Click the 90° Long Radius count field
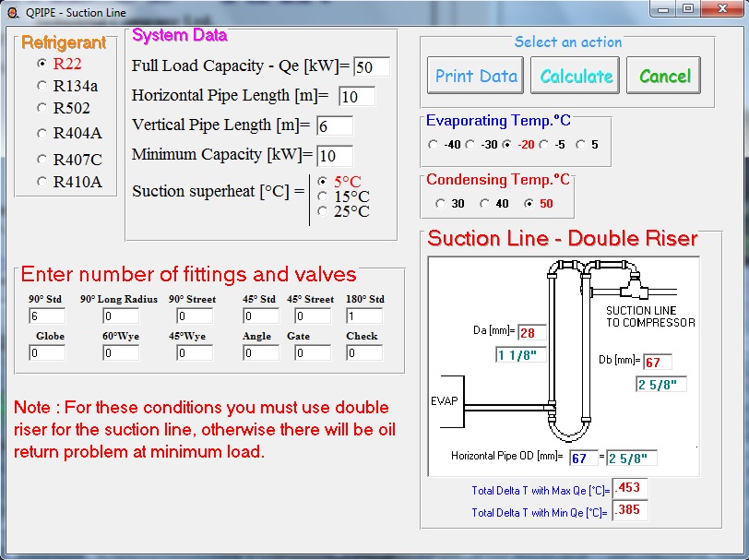 [121, 316]
